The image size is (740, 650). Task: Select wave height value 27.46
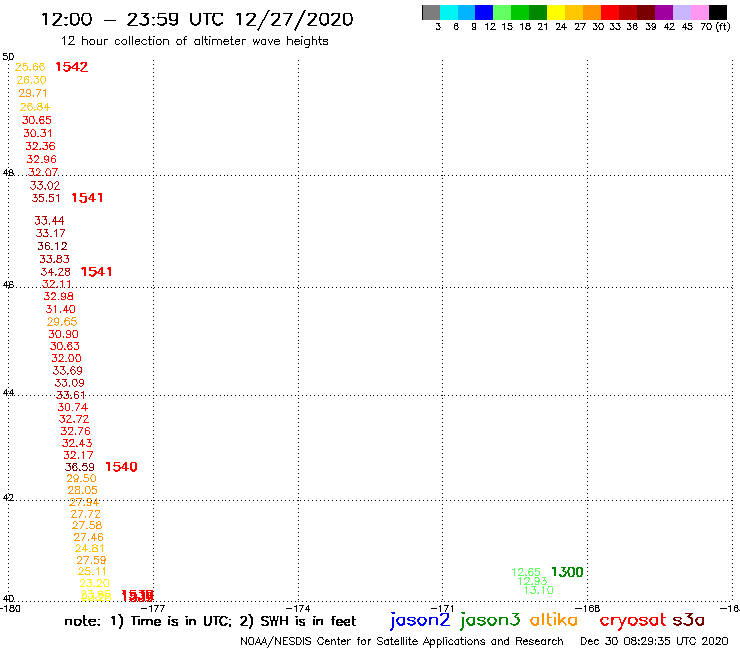(x=88, y=537)
